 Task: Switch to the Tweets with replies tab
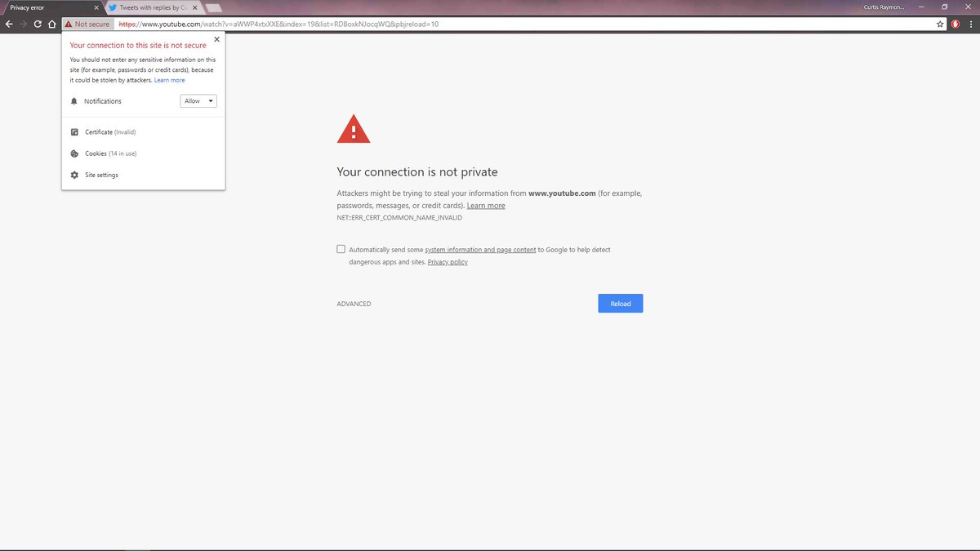153,7
